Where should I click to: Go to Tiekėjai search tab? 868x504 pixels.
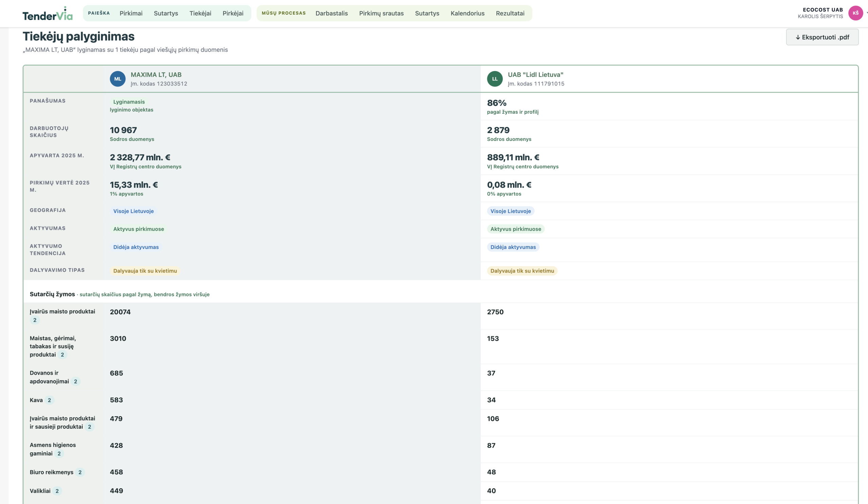(x=200, y=13)
